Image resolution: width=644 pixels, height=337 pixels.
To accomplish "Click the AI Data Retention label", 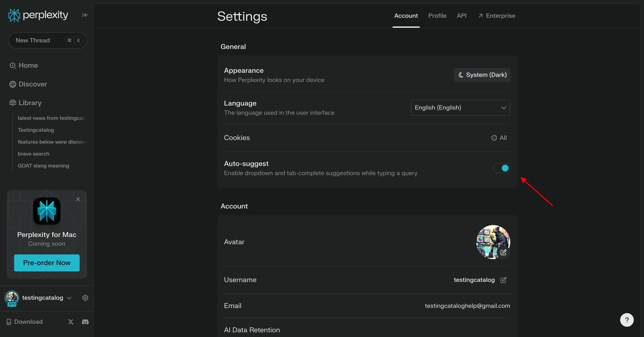I will coord(252,330).
